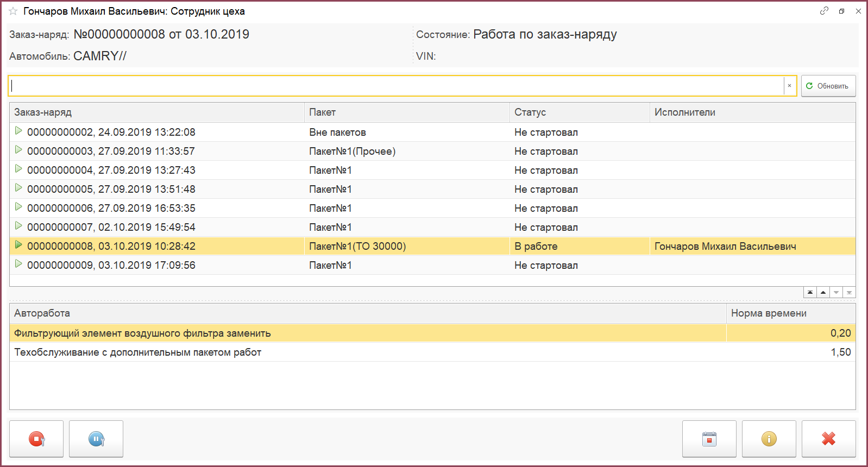The height and width of the screenshot is (467, 868).
Task: Jump to the first row using the top arrow button
Action: click(x=810, y=293)
